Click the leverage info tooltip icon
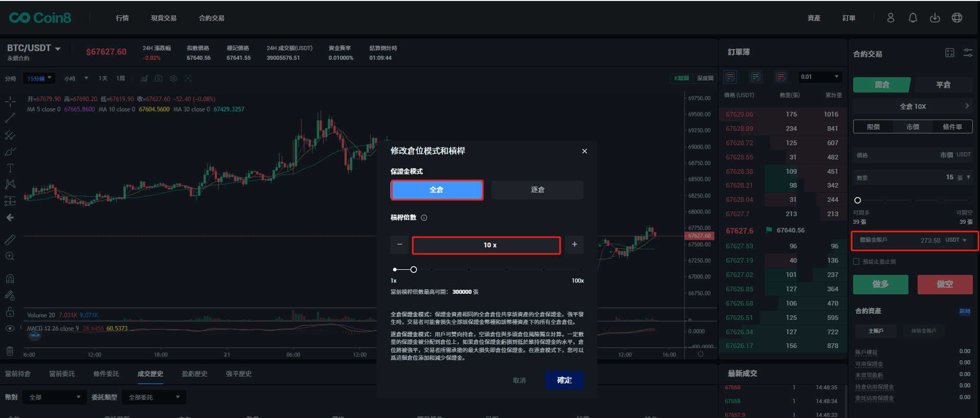Screen dimensions: 980x418 tap(424, 218)
